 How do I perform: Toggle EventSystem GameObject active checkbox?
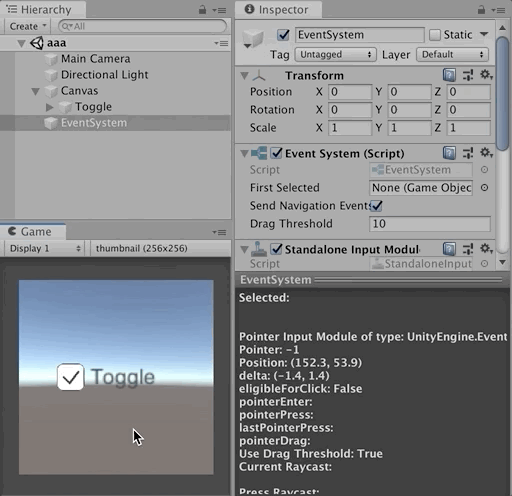pos(283,35)
